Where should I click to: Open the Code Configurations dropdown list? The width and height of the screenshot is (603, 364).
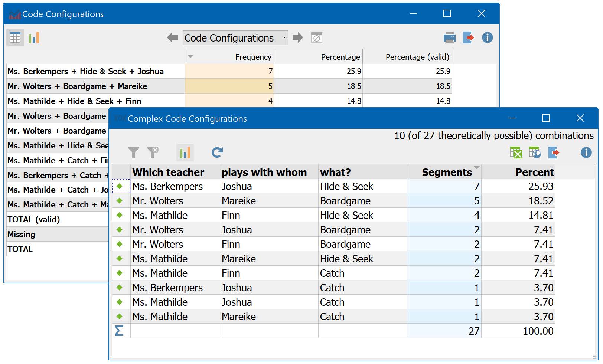pyautogui.click(x=284, y=38)
